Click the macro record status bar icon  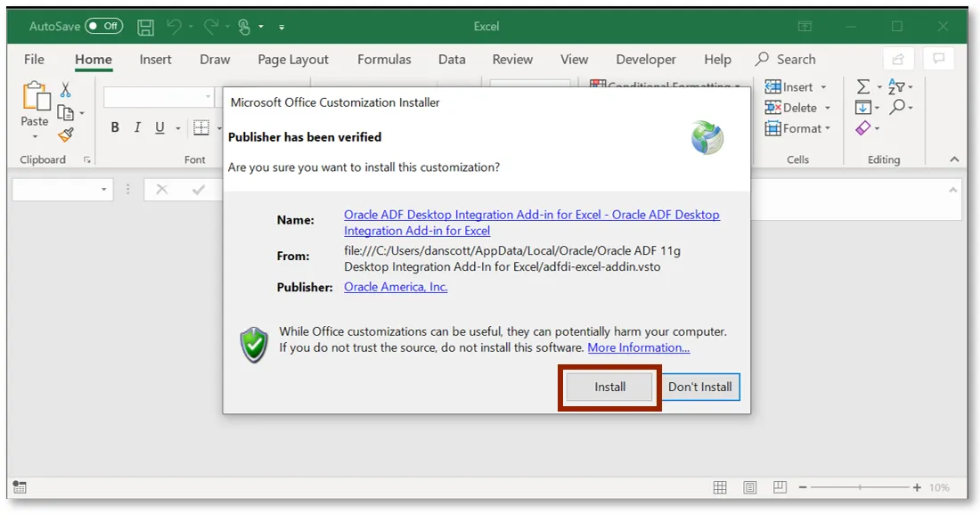(20, 487)
